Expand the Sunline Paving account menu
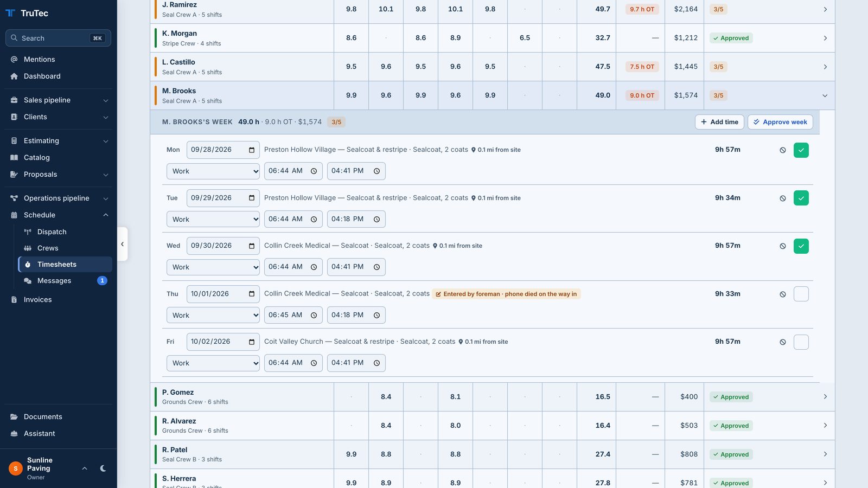Viewport: 868px width, 488px height. 85,468
